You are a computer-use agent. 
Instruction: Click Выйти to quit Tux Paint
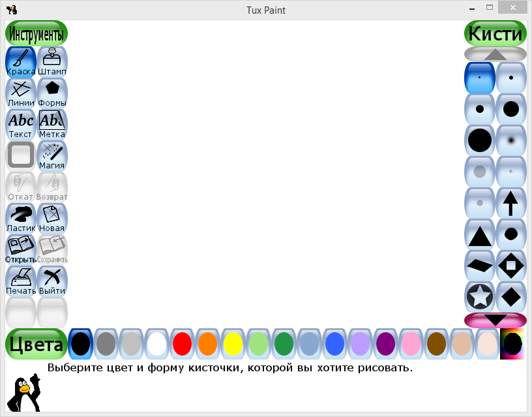coord(52,281)
